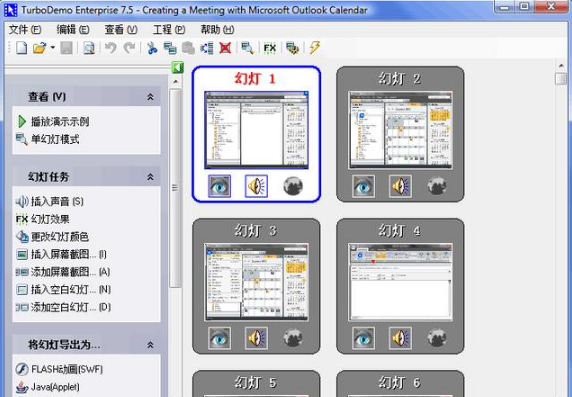The height and width of the screenshot is (397, 572).
Task: Click globe icon on 幻灯 2
Action: [x=437, y=186]
